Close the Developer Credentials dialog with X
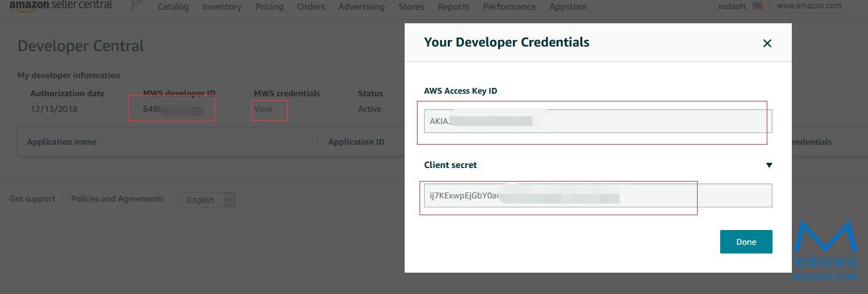 (x=767, y=43)
